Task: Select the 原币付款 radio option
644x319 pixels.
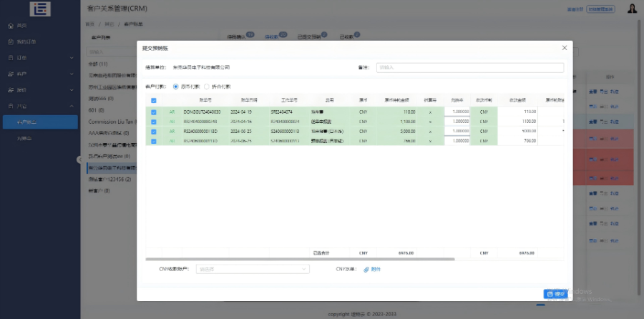Action: (x=176, y=87)
